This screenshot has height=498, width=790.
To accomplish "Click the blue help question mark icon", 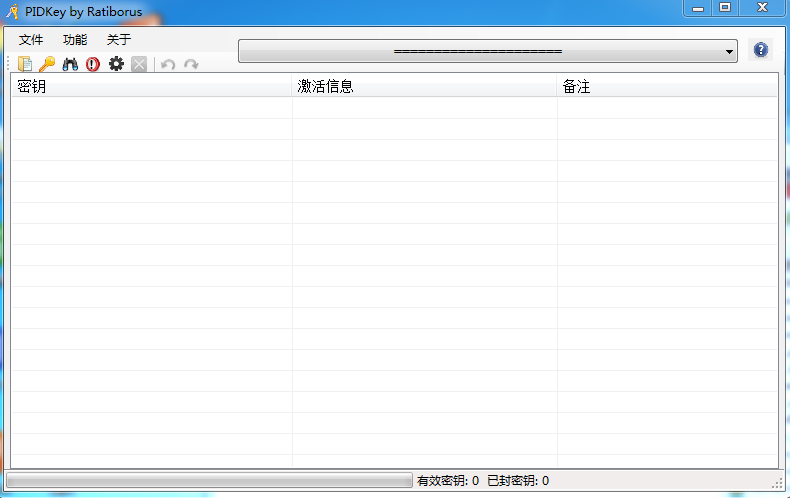I will tap(761, 49).
